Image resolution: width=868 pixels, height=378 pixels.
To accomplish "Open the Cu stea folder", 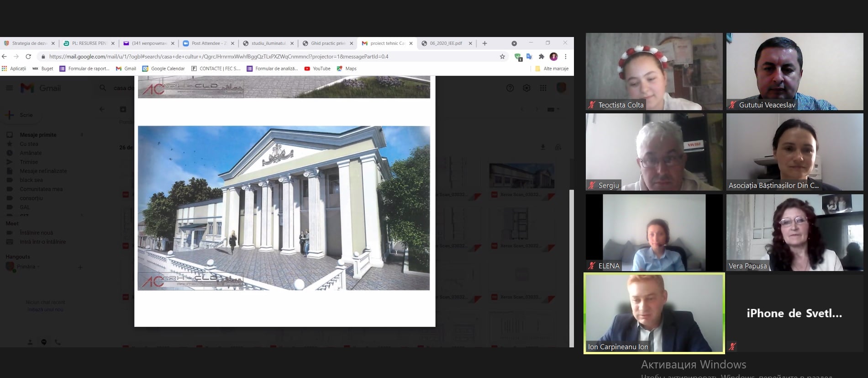I will click(29, 144).
